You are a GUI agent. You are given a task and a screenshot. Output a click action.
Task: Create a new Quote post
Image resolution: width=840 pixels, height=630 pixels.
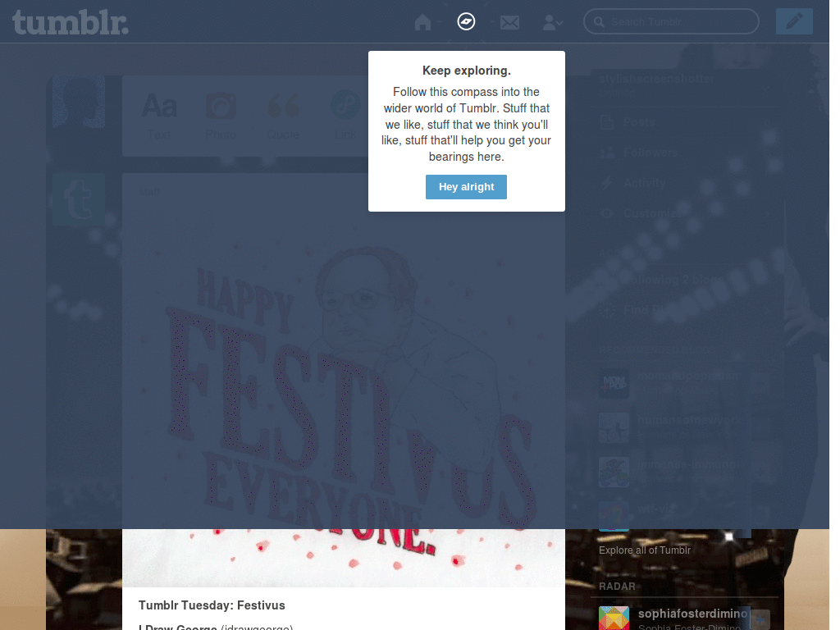click(x=283, y=116)
